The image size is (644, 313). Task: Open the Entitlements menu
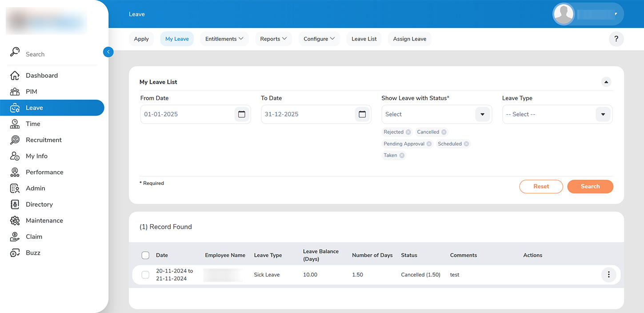coord(224,39)
